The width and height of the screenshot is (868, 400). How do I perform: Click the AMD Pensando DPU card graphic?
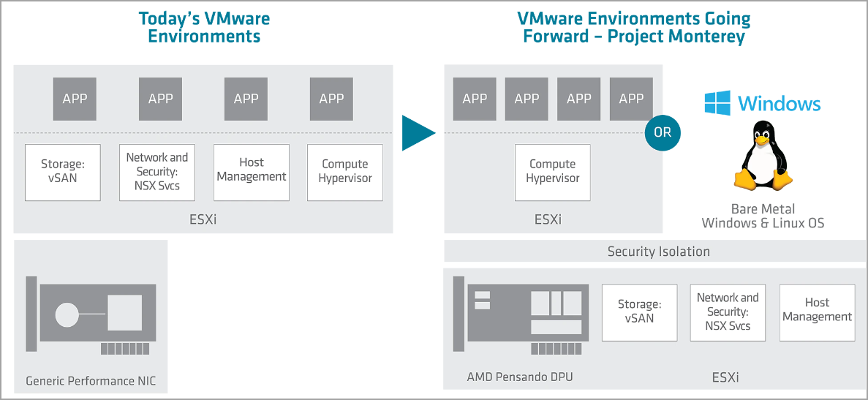coord(521,316)
